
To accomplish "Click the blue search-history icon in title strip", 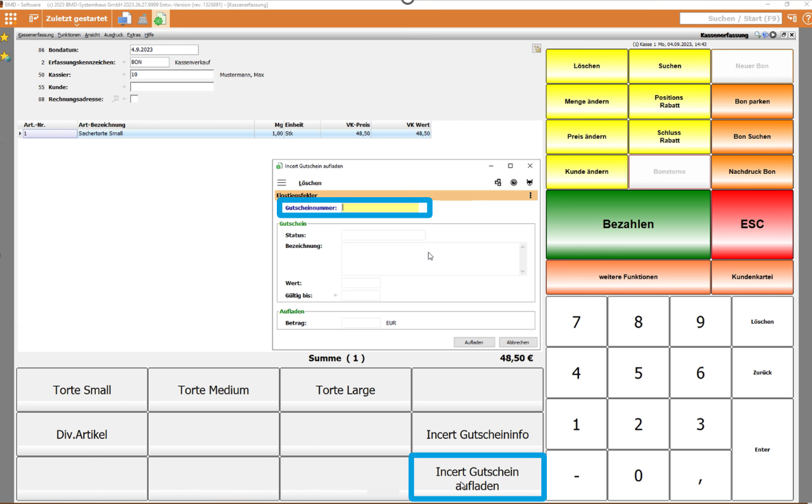I will coord(765,35).
